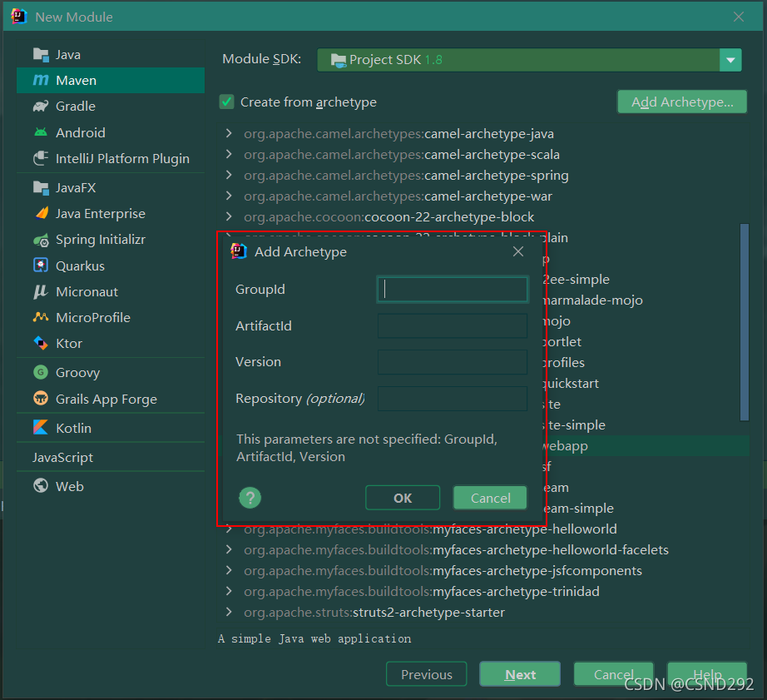The height and width of the screenshot is (700, 767).
Task: Select camel-archetype-spring archetype row
Action: click(x=484, y=175)
